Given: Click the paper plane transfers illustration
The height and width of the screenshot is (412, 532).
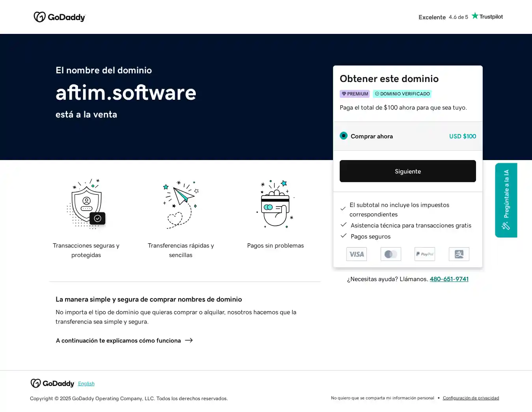Looking at the screenshot, I should point(180,204).
